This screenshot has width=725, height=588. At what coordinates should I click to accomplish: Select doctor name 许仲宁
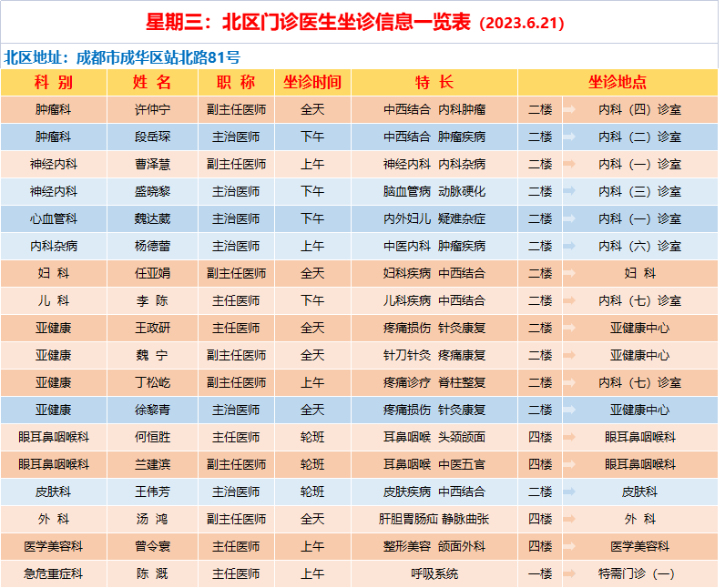153,109
